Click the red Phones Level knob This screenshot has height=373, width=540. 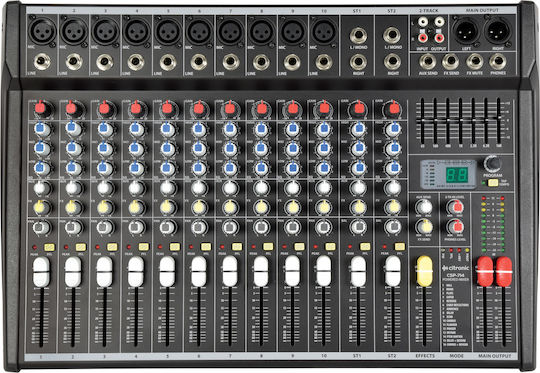pyautogui.click(x=455, y=227)
